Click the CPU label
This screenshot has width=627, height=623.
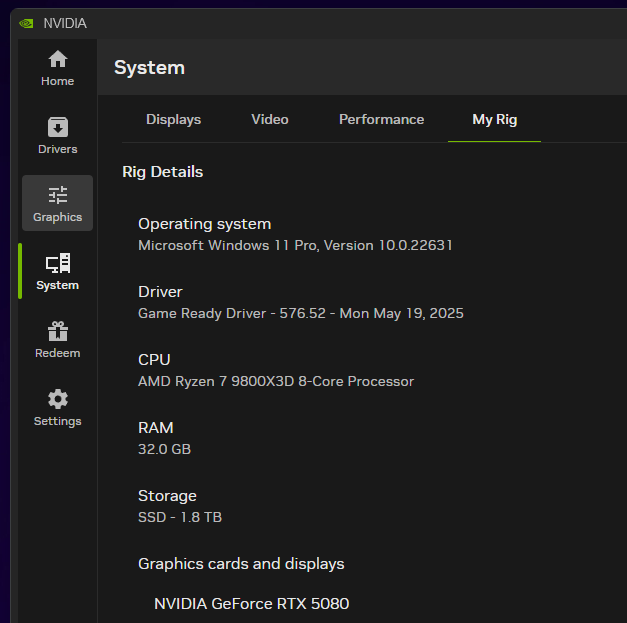154,360
